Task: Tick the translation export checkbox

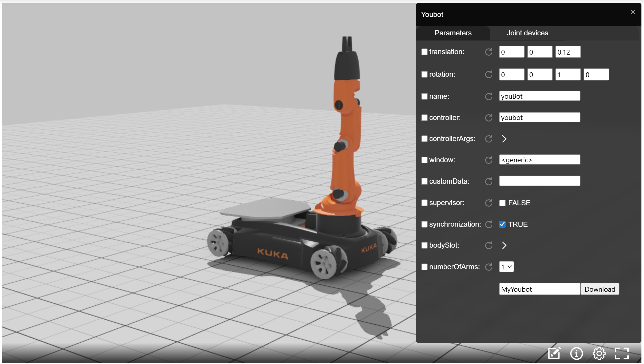Action: coord(424,52)
